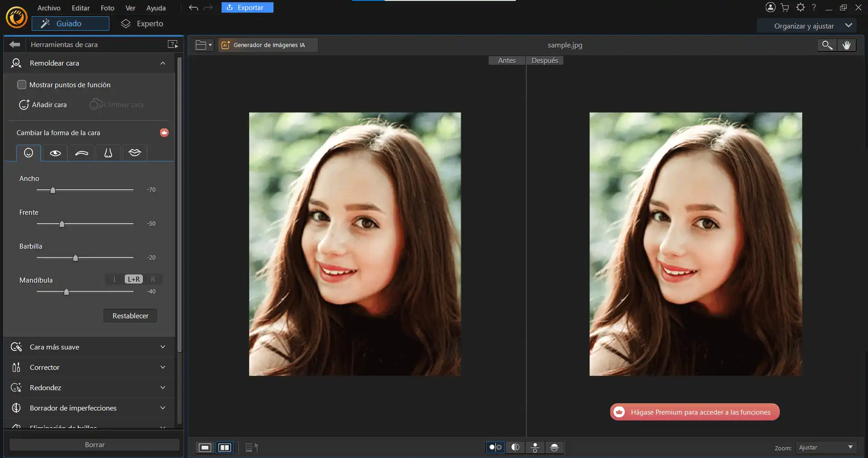The image size is (868, 458).
Task: Click the Exportar button
Action: click(x=247, y=8)
